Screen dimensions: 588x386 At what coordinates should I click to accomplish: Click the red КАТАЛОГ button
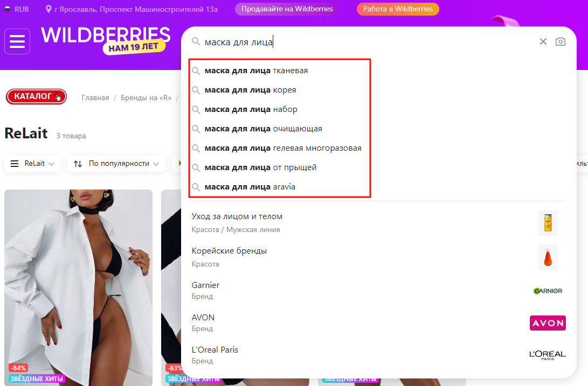[36, 97]
